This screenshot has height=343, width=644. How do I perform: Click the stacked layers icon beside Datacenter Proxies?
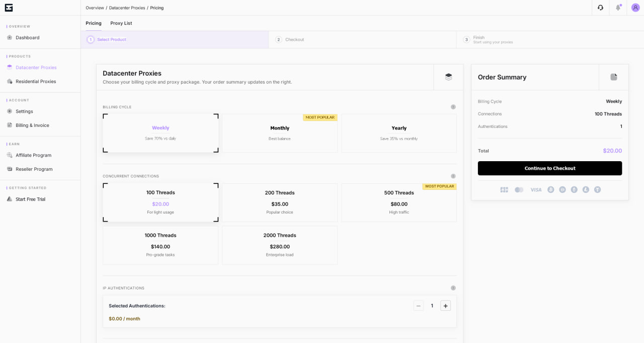coord(448,77)
